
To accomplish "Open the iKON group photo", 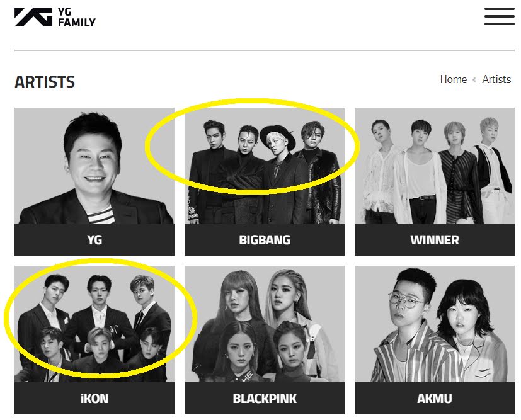I will click(x=94, y=324).
